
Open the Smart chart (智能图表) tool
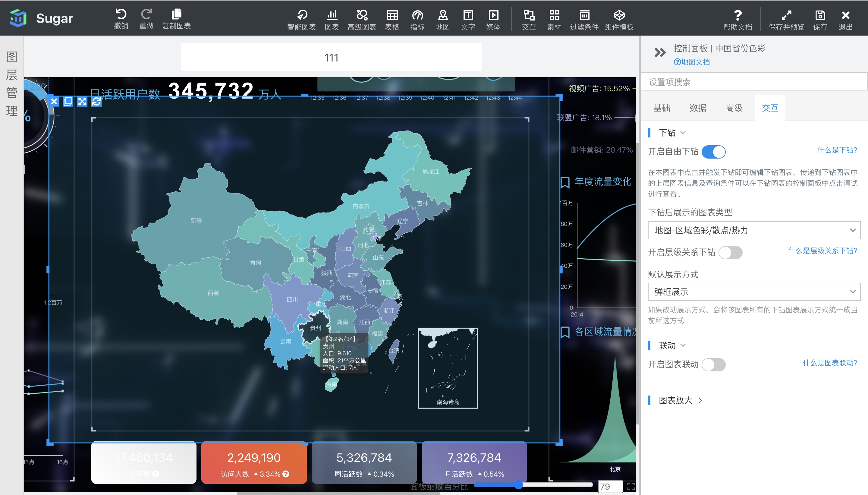(301, 20)
